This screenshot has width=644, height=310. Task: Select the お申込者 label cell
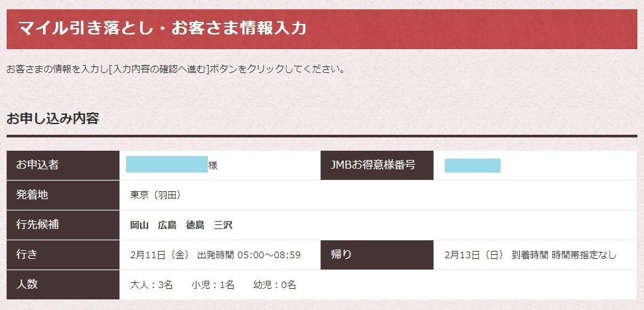(63, 165)
